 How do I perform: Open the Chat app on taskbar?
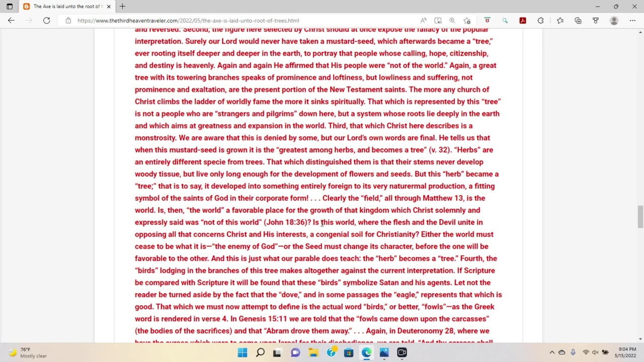pos(295,352)
